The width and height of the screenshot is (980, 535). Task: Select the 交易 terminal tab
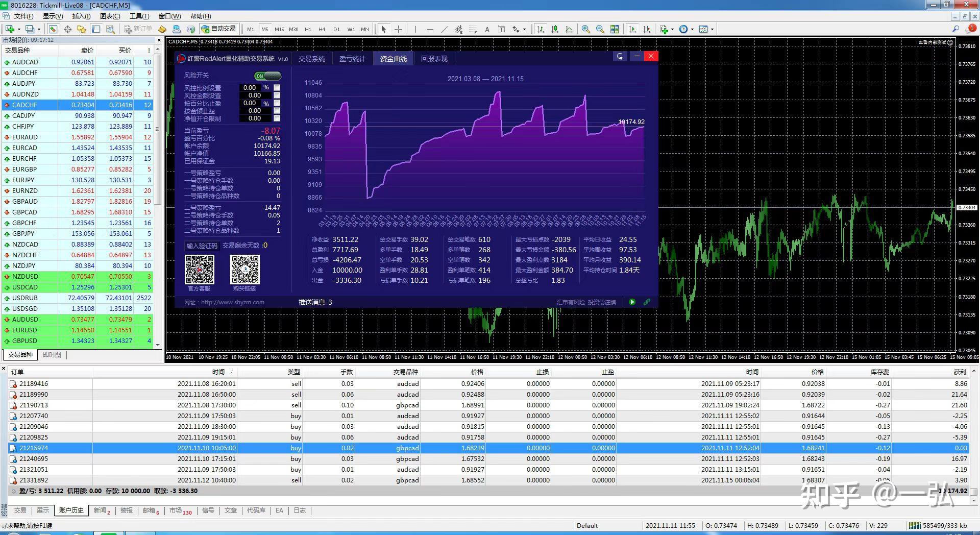[20, 510]
